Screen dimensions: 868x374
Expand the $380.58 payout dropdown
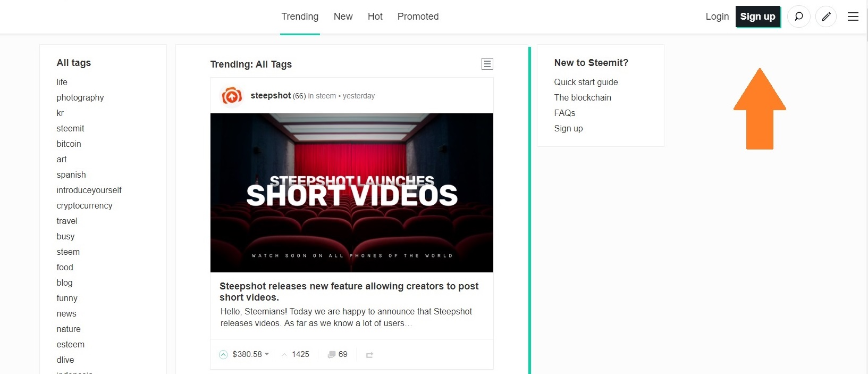[251, 354]
